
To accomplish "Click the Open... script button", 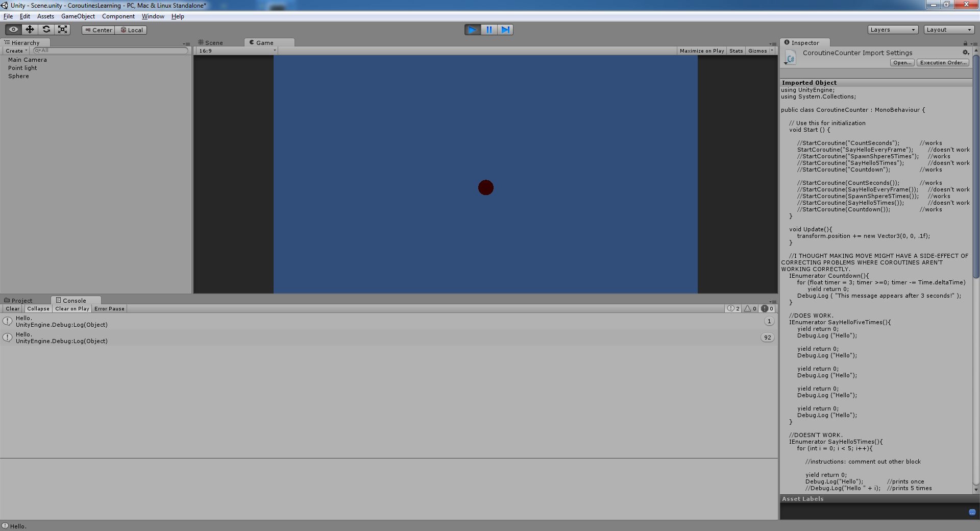I will [x=902, y=63].
